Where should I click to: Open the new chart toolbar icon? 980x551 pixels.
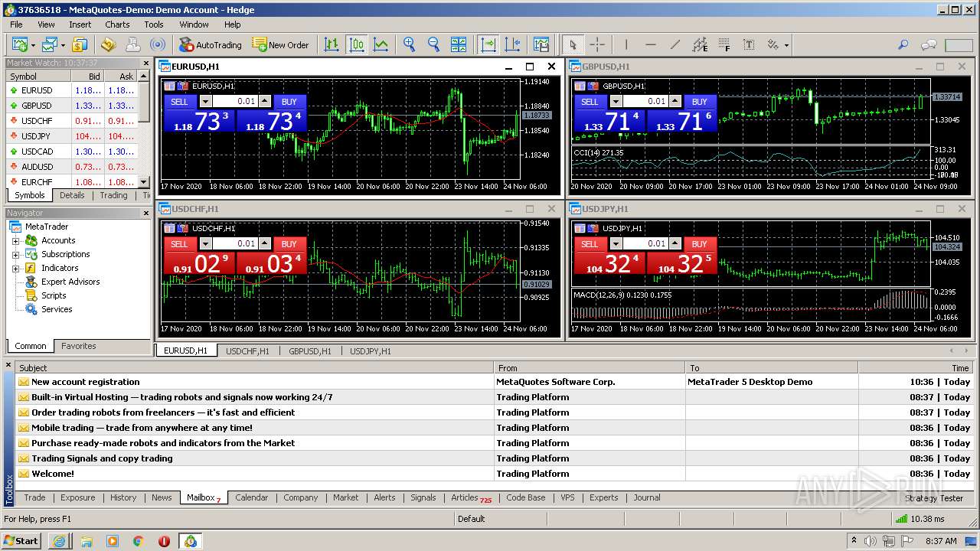18,44
